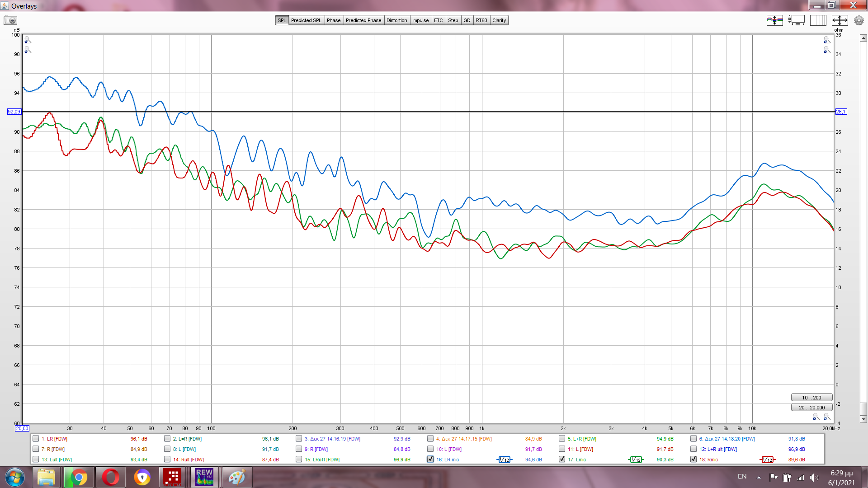Open smoothing selector for 16: LR mic

point(505,460)
